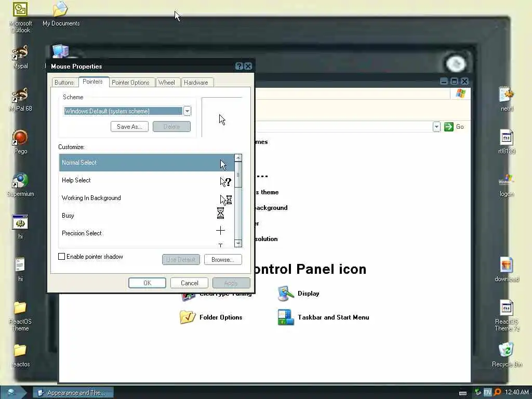Click the Save As... button
Image resolution: width=532 pixels, height=399 pixels.
tap(129, 127)
